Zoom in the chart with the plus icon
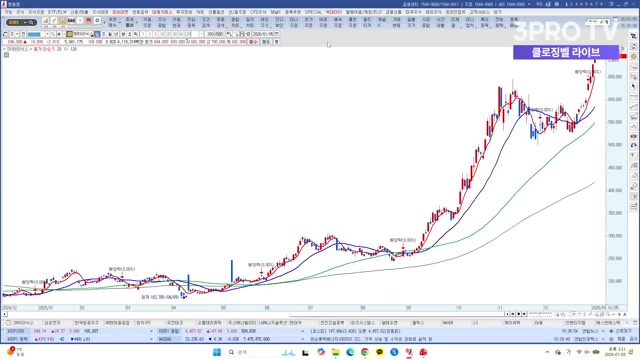This screenshot has height=360, width=640. point(619,314)
